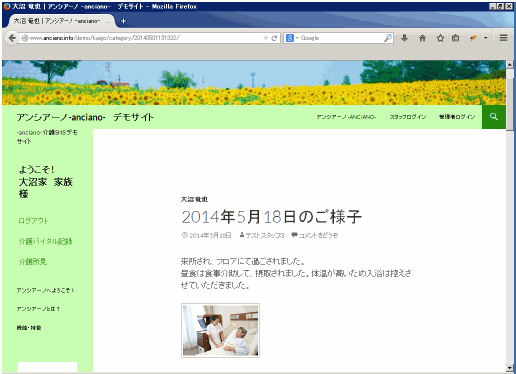Click the page scrollbar down arrow
This screenshot has height=374, width=516.
[x=510, y=368]
